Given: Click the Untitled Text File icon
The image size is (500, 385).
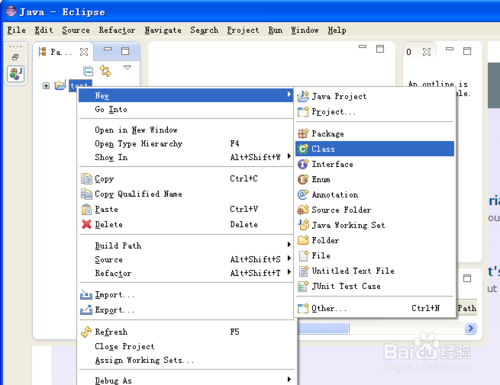Looking at the screenshot, I should click(x=303, y=271).
